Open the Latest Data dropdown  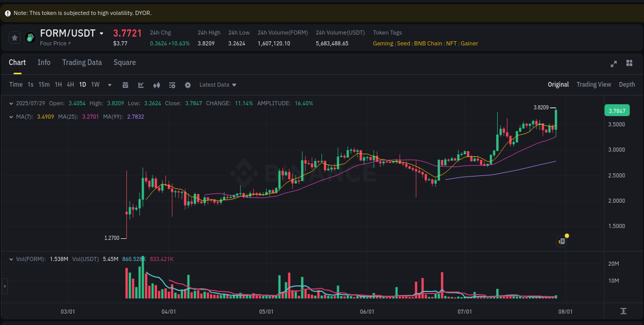(x=217, y=85)
